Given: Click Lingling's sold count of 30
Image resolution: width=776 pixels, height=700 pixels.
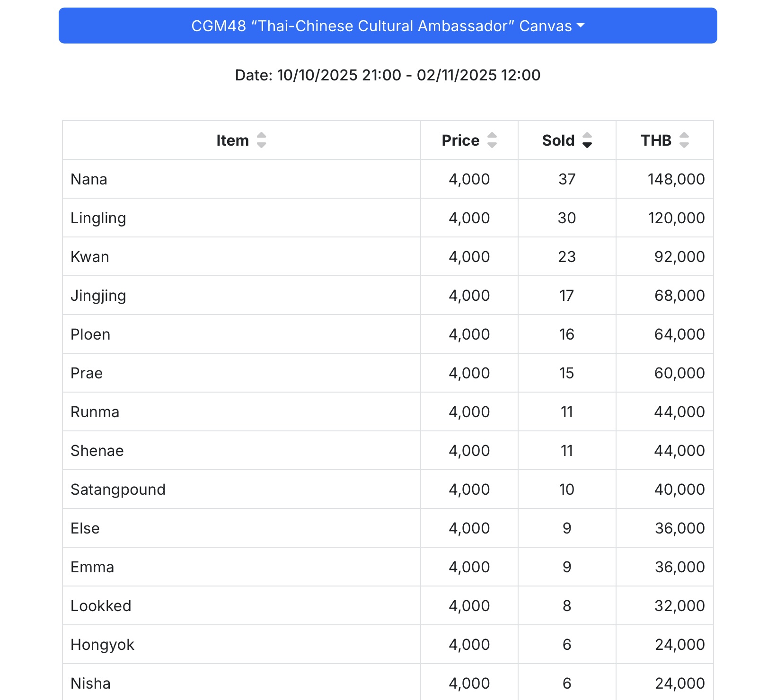Looking at the screenshot, I should (x=567, y=218).
